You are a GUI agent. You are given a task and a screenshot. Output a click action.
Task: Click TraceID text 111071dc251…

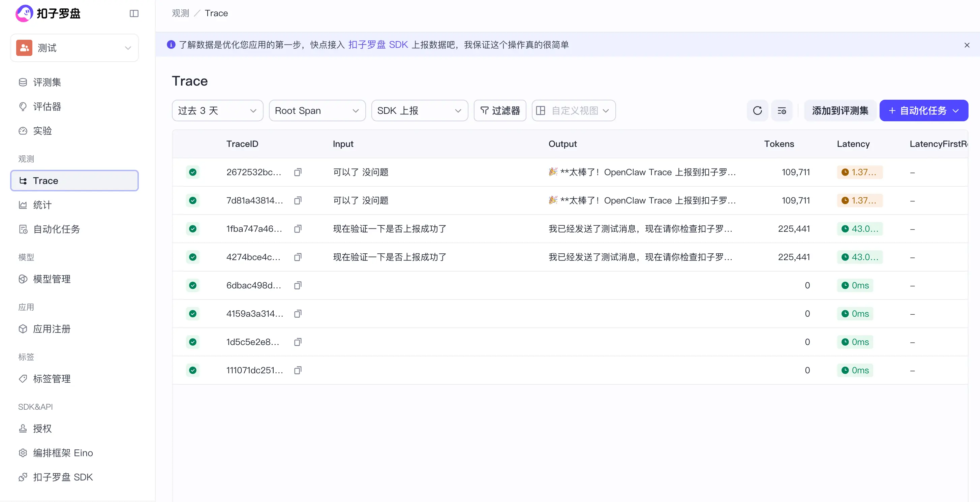pyautogui.click(x=255, y=370)
